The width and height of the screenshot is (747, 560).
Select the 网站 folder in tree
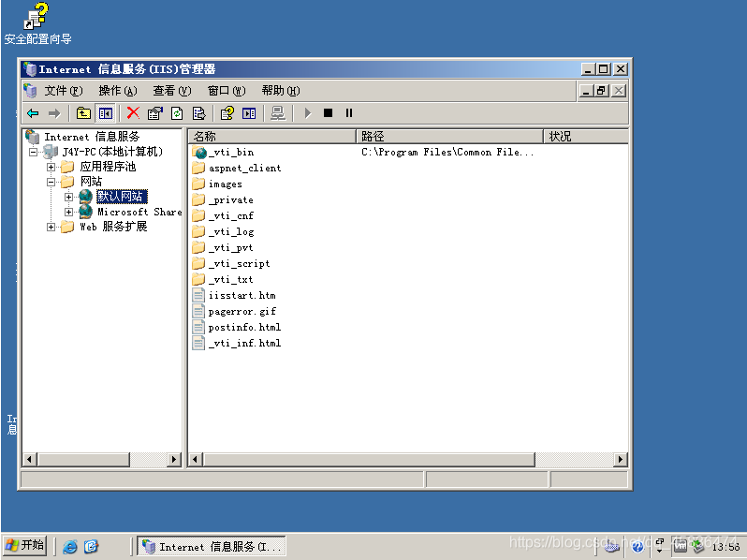(91, 182)
